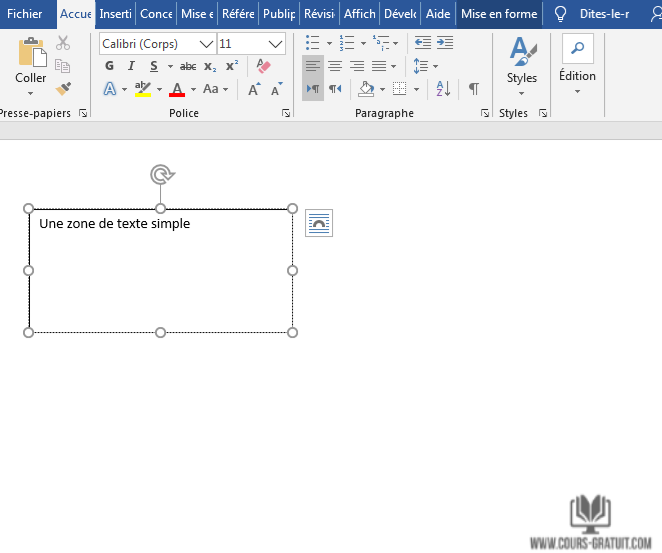Click the clear formatting eraser icon
662x553 pixels.
(x=263, y=66)
